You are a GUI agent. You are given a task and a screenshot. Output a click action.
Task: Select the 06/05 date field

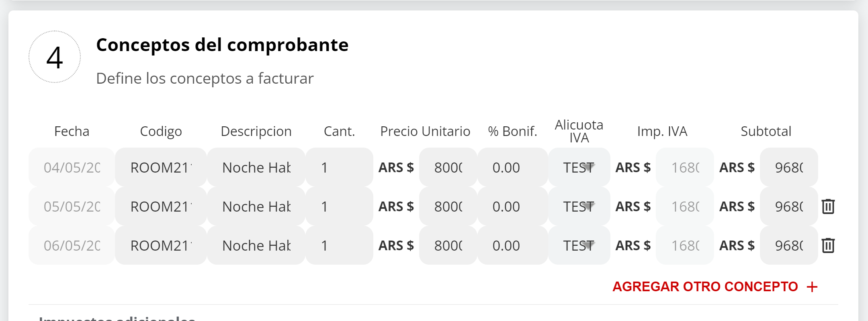[72, 245]
